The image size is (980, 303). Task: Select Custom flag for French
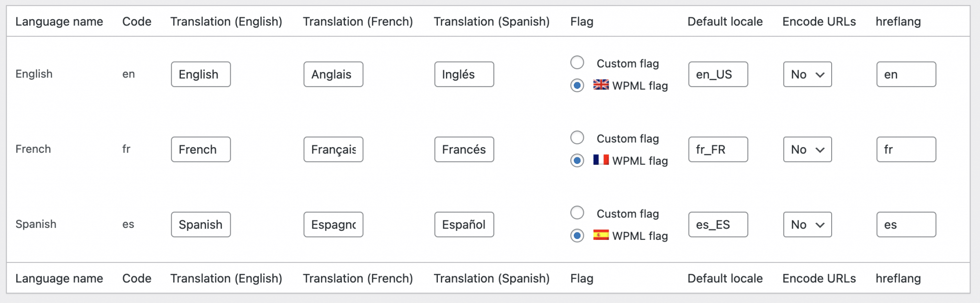(577, 138)
